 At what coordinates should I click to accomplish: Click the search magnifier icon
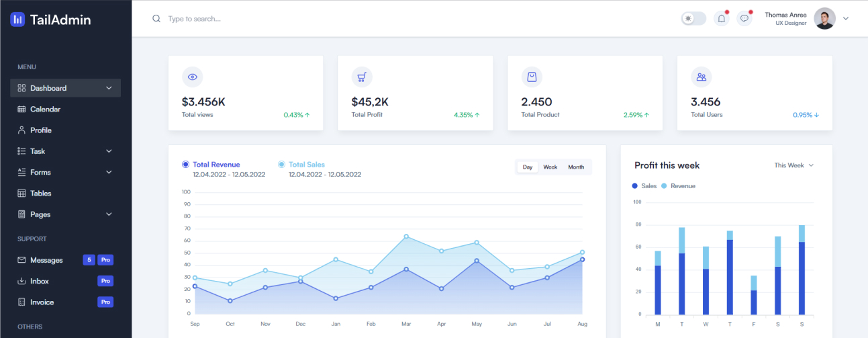156,19
